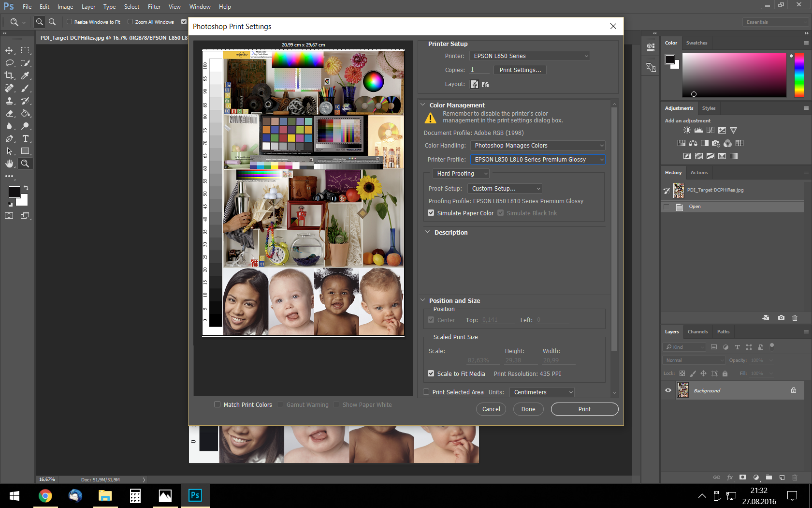Choose landscape layout orientation icon
Image resolution: width=812 pixels, height=508 pixels.
[x=485, y=84]
